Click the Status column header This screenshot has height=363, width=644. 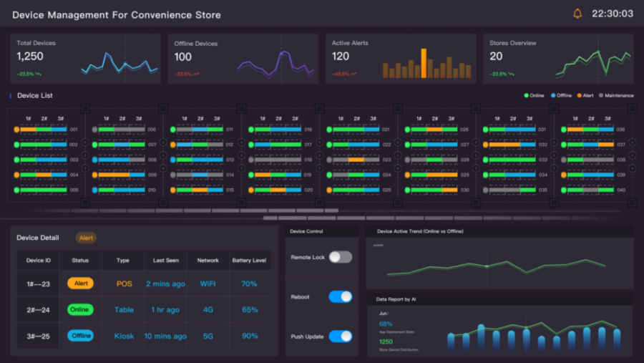80,260
